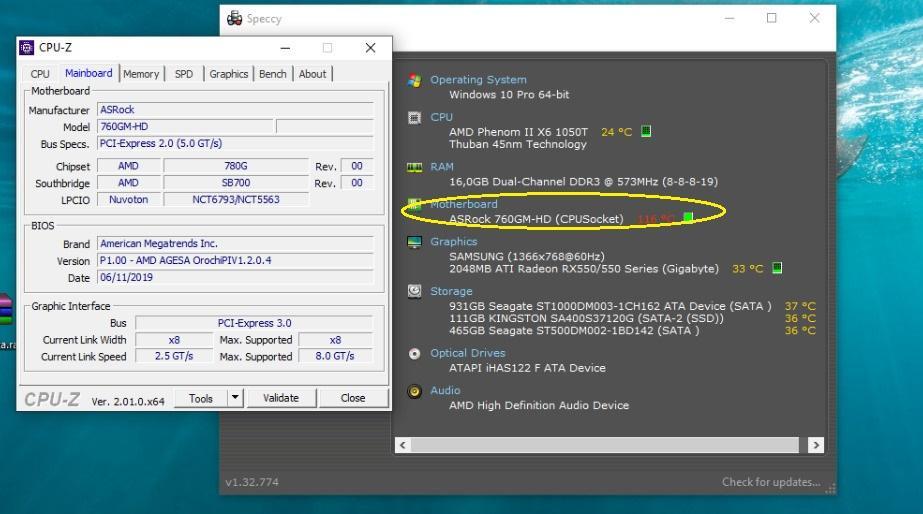Viewport: 923px width, 514px height.
Task: Open the Optical Drives section link
Action: pos(468,353)
